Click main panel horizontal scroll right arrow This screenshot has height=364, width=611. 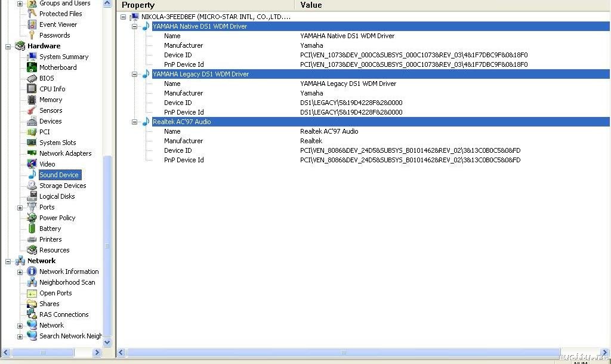point(605,352)
